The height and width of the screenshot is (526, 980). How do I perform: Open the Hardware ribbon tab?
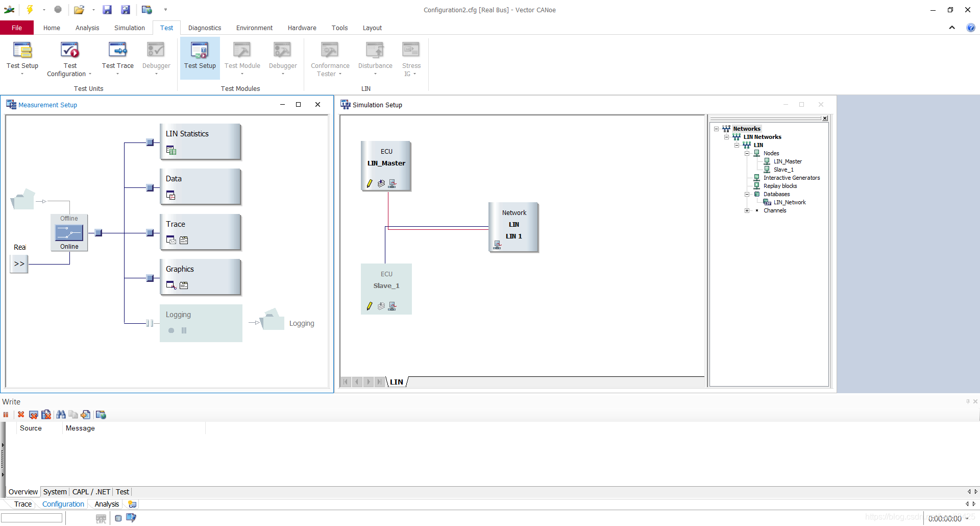[302, 28]
